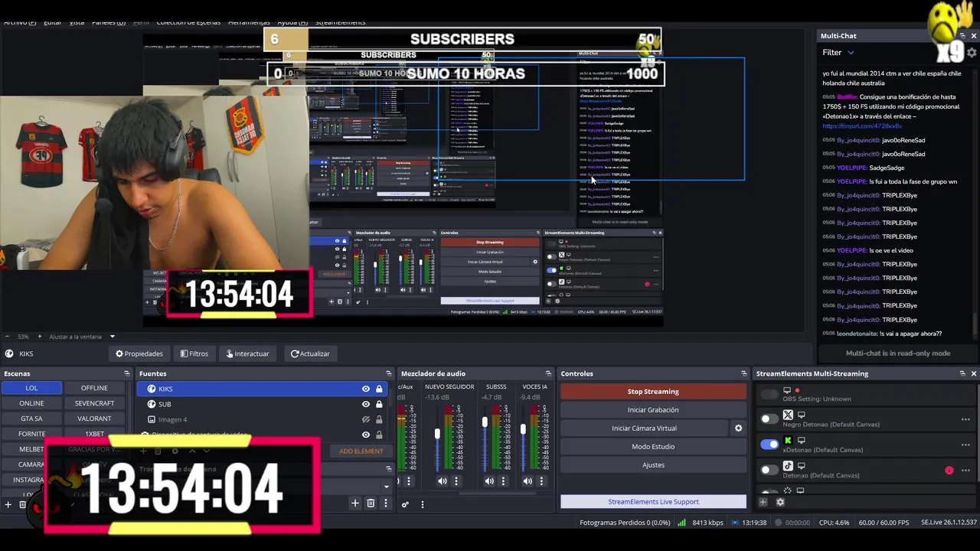This screenshot has height=551, width=980.
Task: Toggle visibility of video capture device source
Action: 365,435
